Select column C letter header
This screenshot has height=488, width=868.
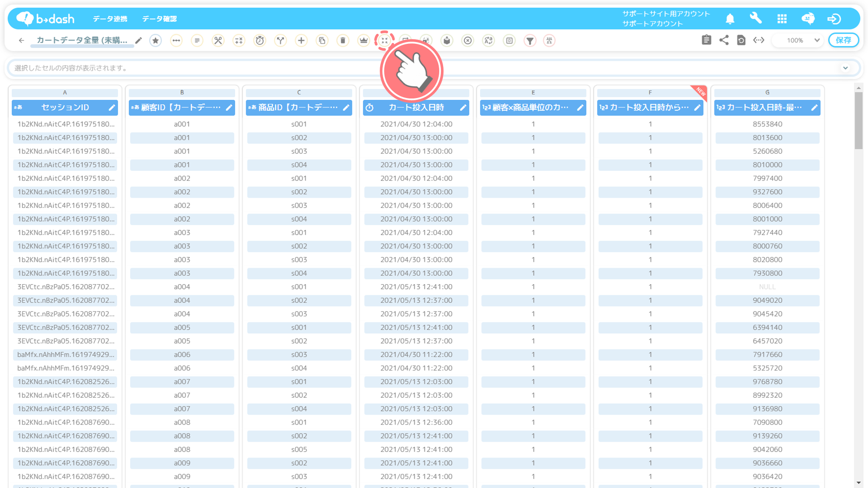pyautogui.click(x=299, y=92)
